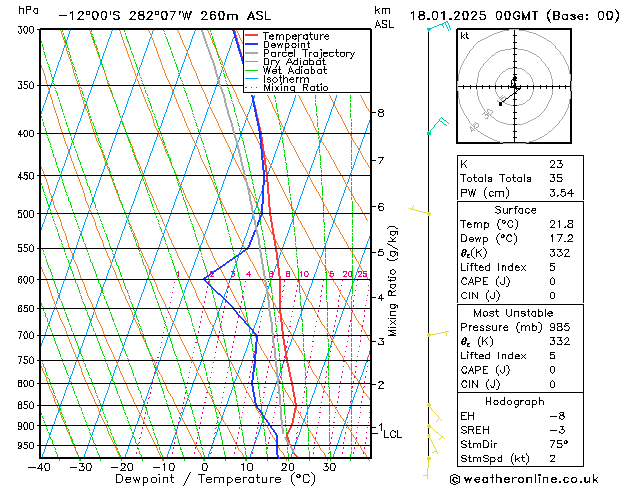629x486 pixels.
Task: Click the red Temperature legend line
Action: 251,36
